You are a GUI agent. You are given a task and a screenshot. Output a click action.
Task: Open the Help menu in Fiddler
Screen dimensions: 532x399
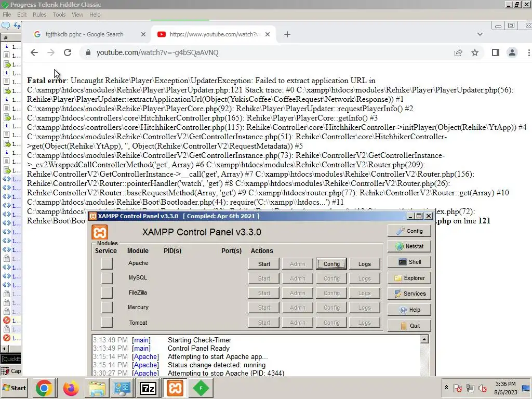tap(95, 15)
